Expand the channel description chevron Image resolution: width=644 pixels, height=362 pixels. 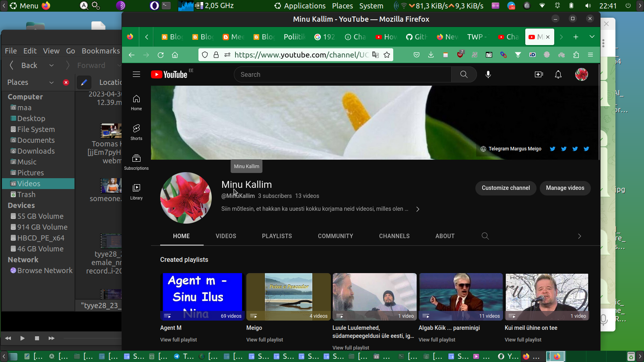click(418, 209)
